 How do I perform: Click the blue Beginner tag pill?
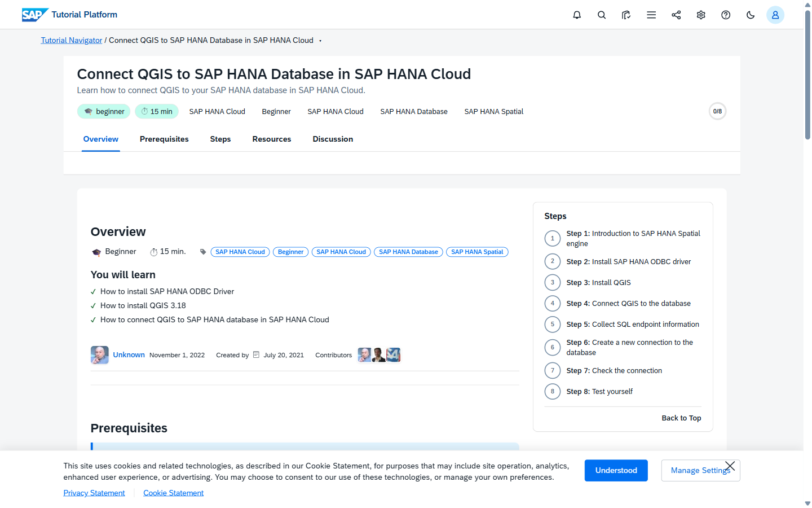point(290,252)
